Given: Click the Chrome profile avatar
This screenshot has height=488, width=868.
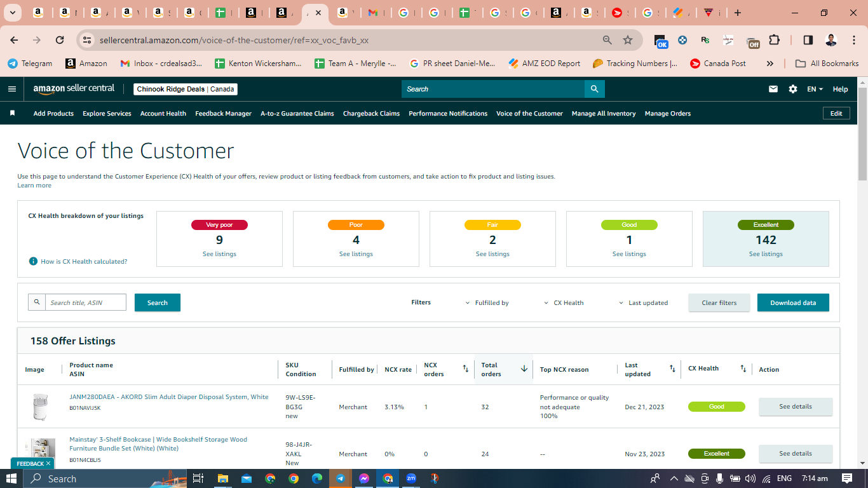Looking at the screenshot, I should 831,40.
